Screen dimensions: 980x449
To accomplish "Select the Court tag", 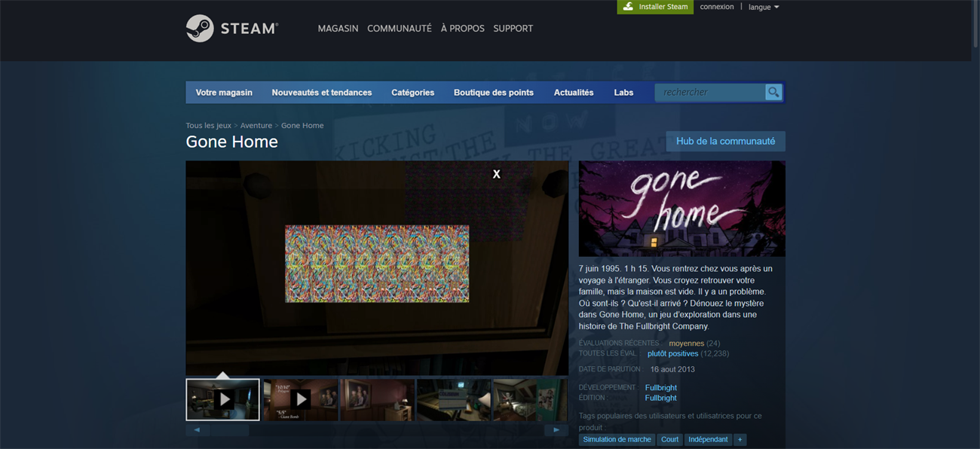I will tap(670, 439).
